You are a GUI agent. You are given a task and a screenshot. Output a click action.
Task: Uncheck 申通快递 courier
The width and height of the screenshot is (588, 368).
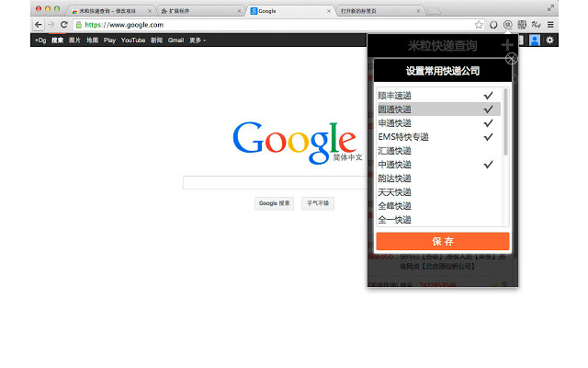tap(439, 123)
